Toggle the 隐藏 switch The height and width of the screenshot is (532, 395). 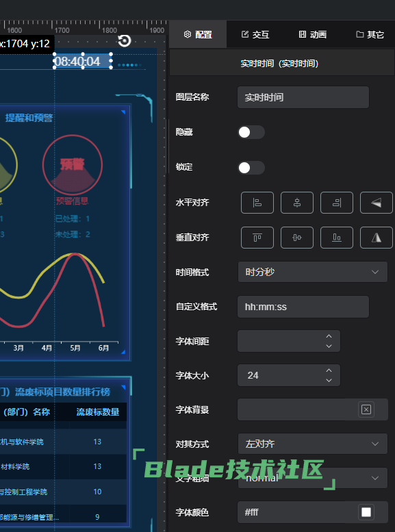[251, 132]
